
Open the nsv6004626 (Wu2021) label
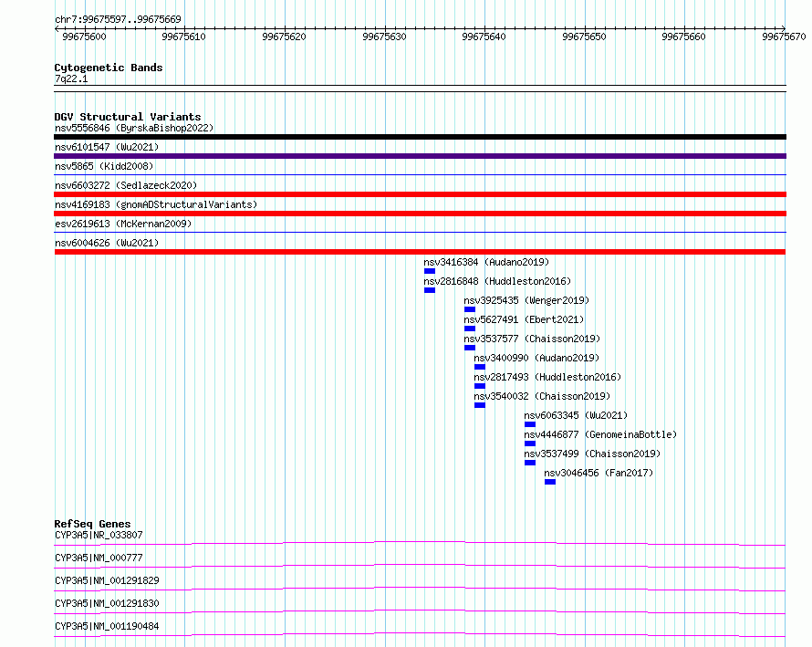(107, 243)
